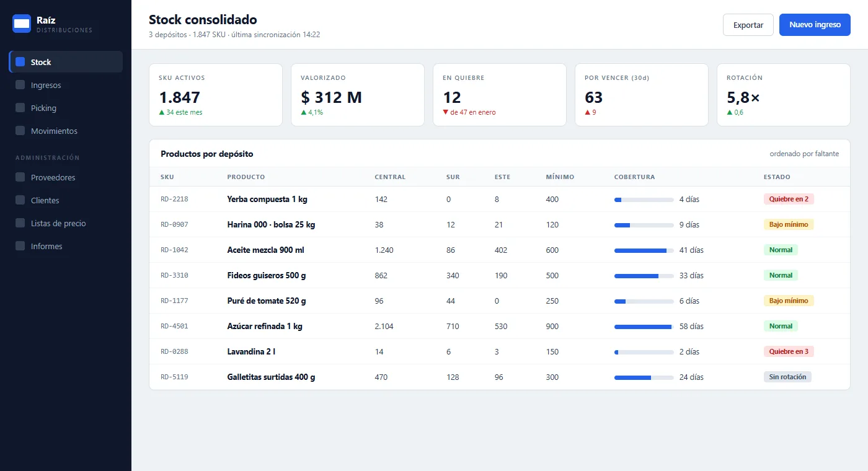Open the En quiebre summary card
The height and width of the screenshot is (471, 868).
click(499, 95)
